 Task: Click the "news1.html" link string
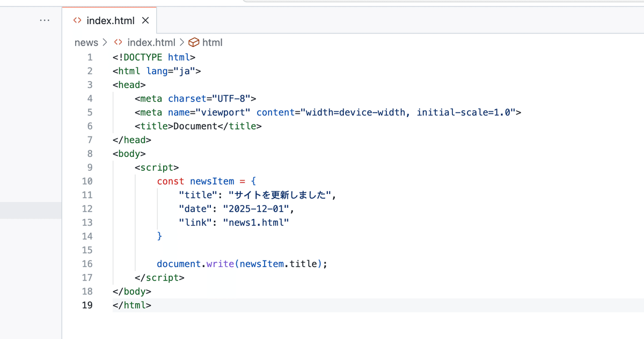(256, 222)
